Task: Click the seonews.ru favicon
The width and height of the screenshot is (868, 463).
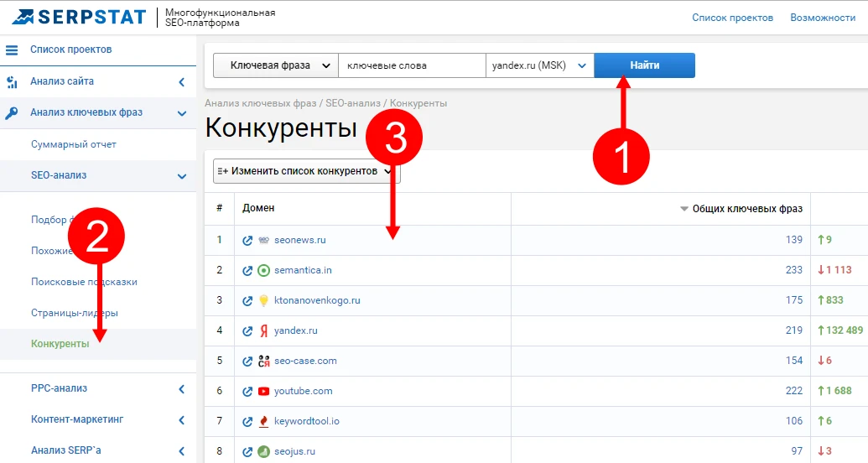Action: [x=264, y=241]
